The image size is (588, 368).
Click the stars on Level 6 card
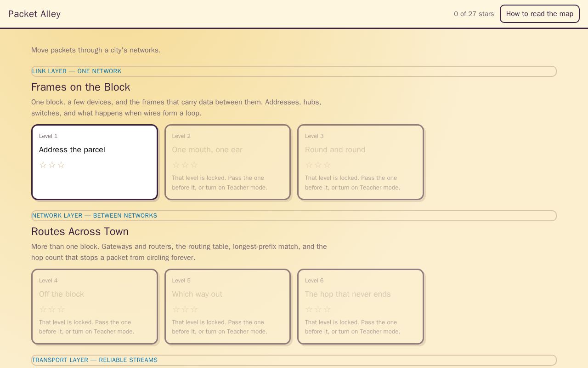[x=318, y=309]
